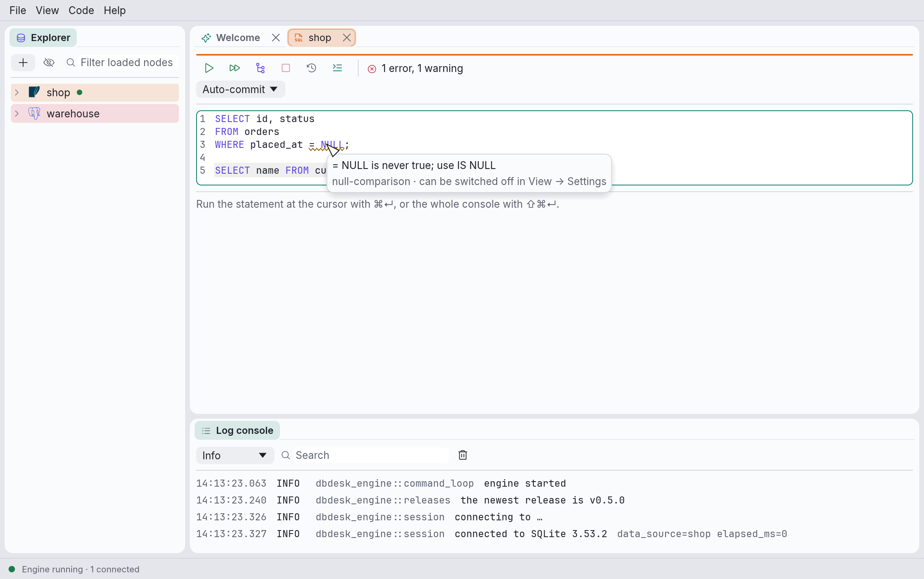
Task: Open the query history
Action: tap(312, 68)
